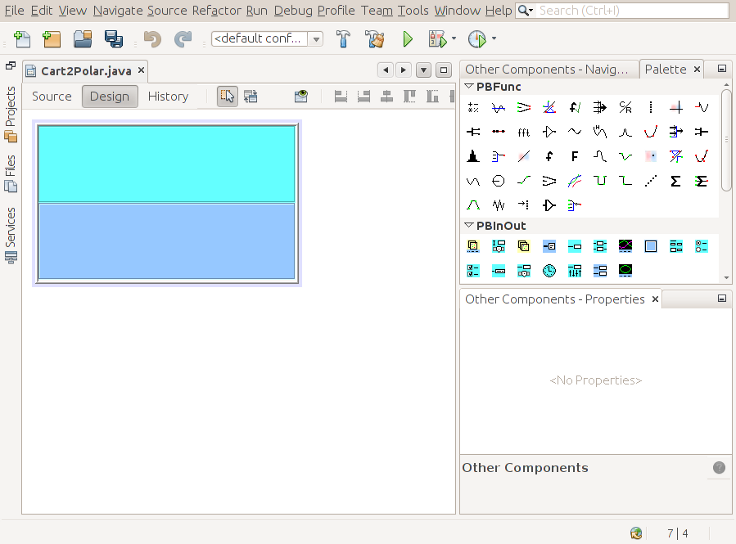Collapse the PBFunc palette category
This screenshot has height=544, width=736.
[469, 86]
